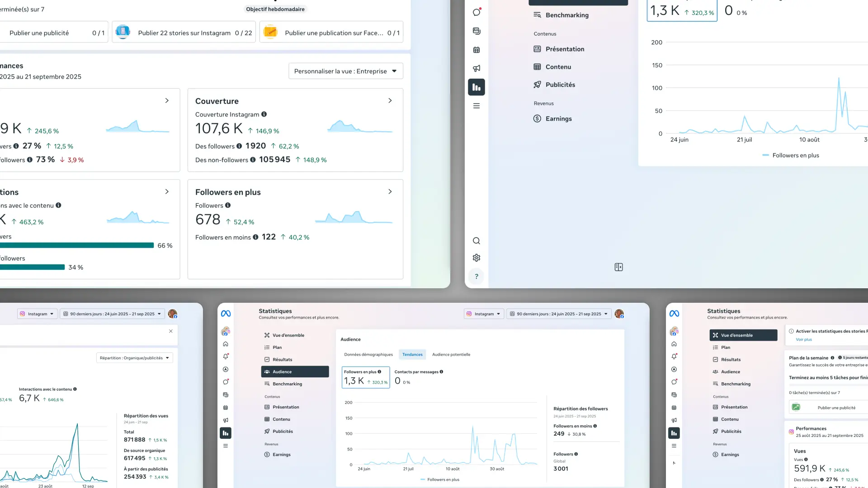Open Répartition : Organique/publicités dropdown
Image resolution: width=868 pixels, height=488 pixels.
(x=134, y=358)
